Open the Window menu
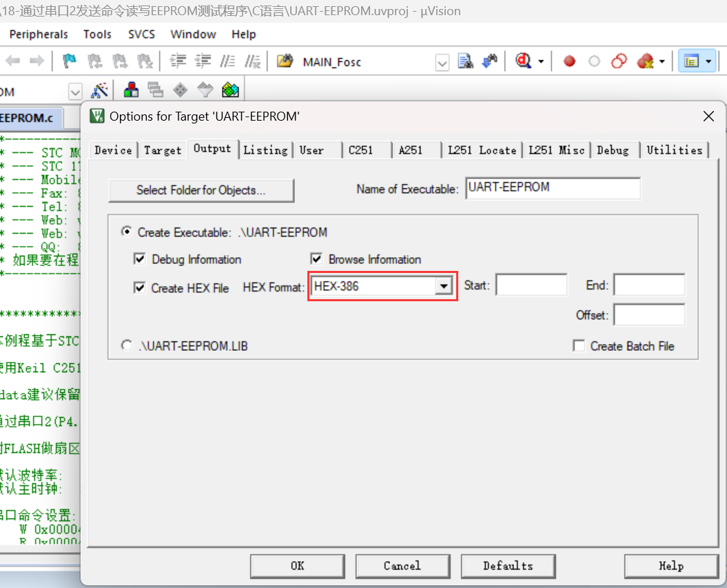727x588 pixels. (193, 34)
